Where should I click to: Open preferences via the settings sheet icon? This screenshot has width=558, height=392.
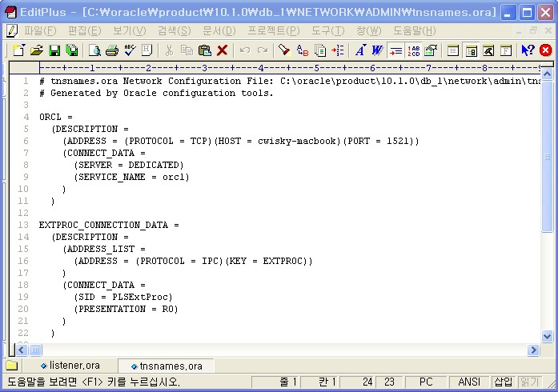431,50
